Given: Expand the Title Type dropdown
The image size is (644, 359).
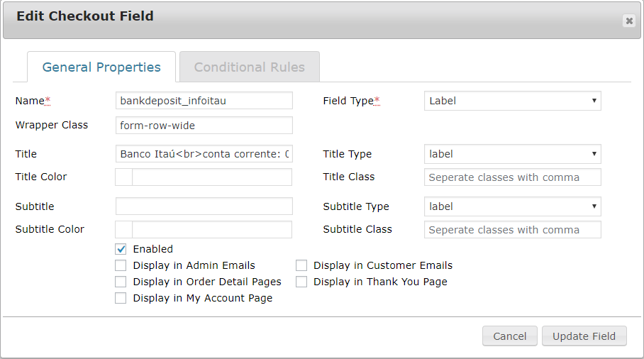Looking at the screenshot, I should pos(512,154).
